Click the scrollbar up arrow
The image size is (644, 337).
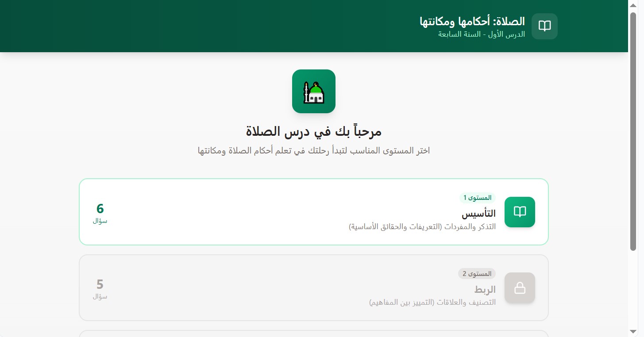tap(633, 5)
